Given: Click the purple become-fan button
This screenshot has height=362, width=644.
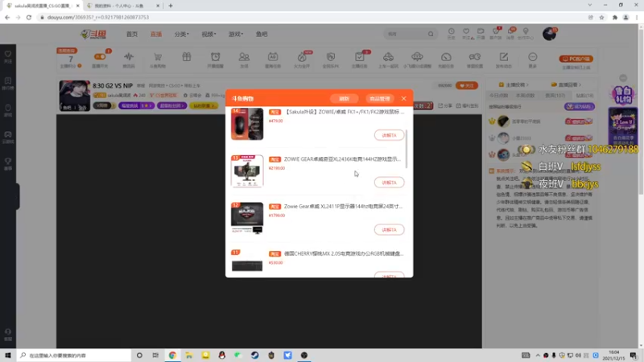Looking at the screenshot, I should [x=579, y=107].
